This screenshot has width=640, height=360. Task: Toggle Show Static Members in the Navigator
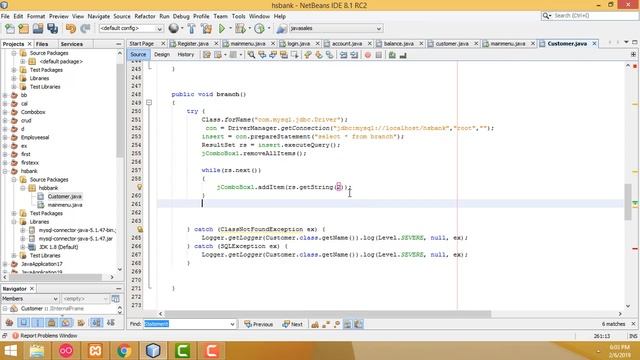38,323
